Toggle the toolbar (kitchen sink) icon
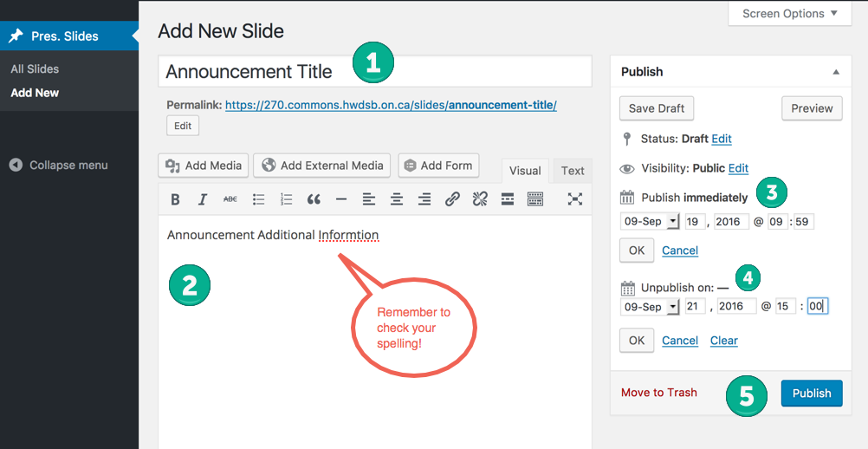Image resolution: width=868 pixels, height=449 pixels. [x=535, y=199]
